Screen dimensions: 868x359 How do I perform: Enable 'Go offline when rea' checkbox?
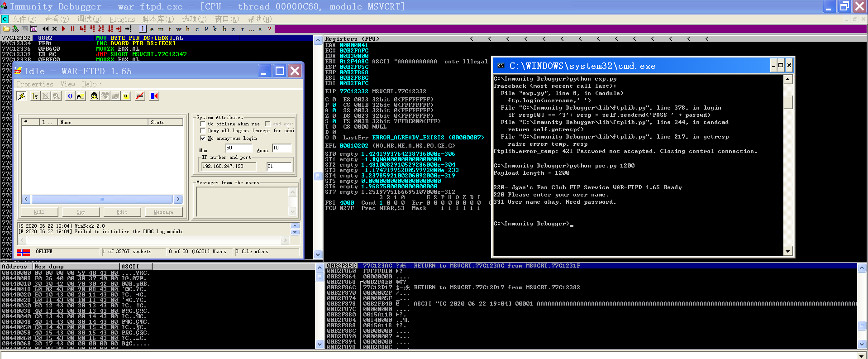pos(203,124)
